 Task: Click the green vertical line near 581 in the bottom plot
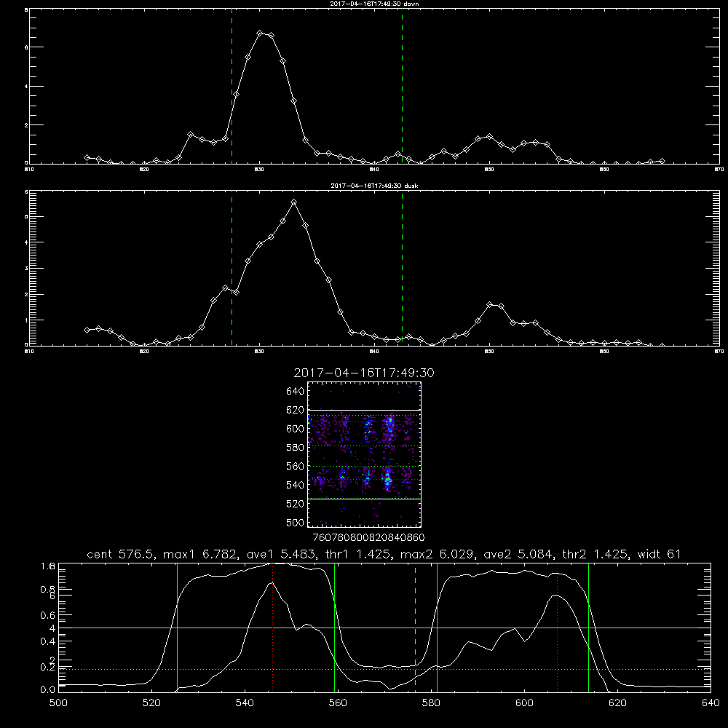[x=437, y=628]
